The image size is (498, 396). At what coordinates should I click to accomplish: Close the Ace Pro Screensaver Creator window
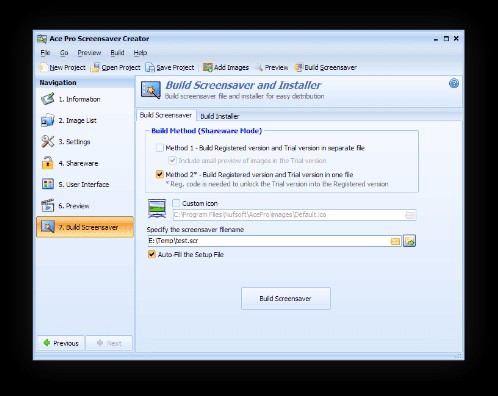pos(456,39)
